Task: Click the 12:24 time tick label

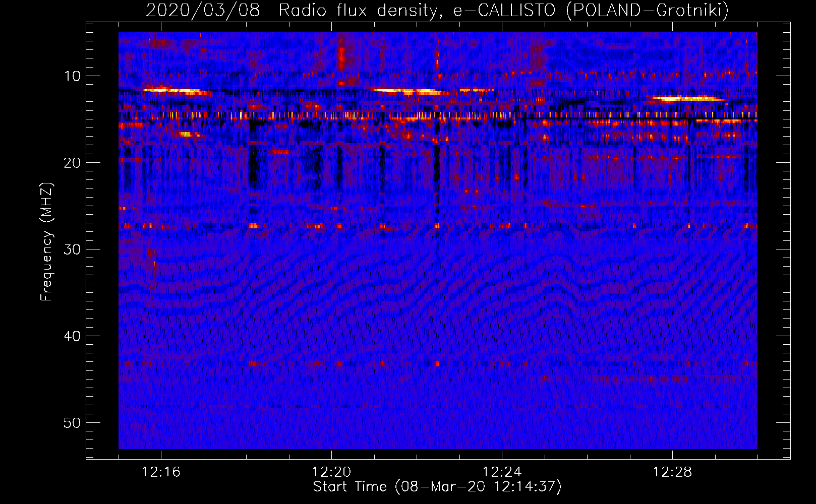Action: pos(502,472)
